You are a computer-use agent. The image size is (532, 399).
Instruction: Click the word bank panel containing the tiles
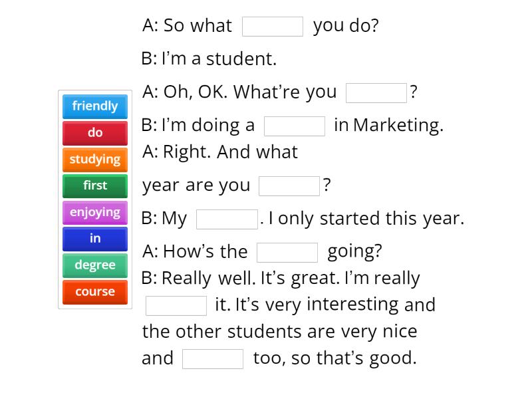coord(94,199)
